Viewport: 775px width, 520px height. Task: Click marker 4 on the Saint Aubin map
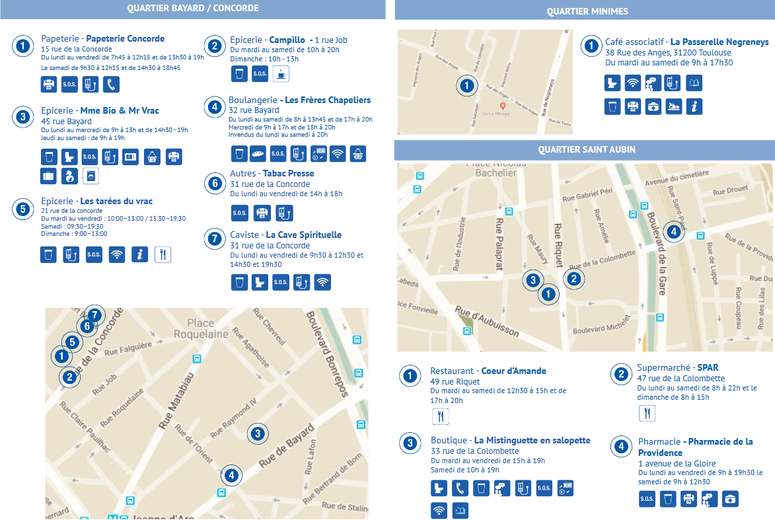[x=673, y=232]
